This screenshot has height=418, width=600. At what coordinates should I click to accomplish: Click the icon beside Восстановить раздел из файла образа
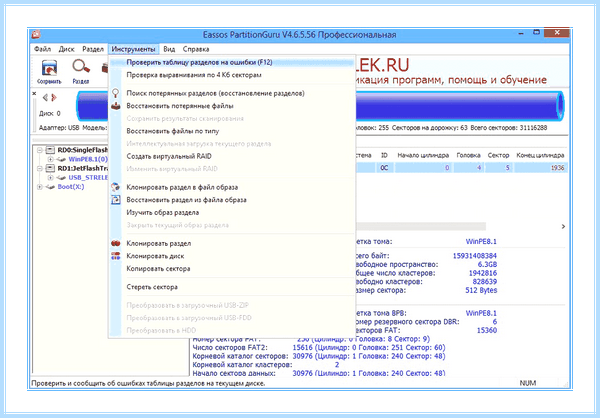pyautogui.click(x=116, y=200)
